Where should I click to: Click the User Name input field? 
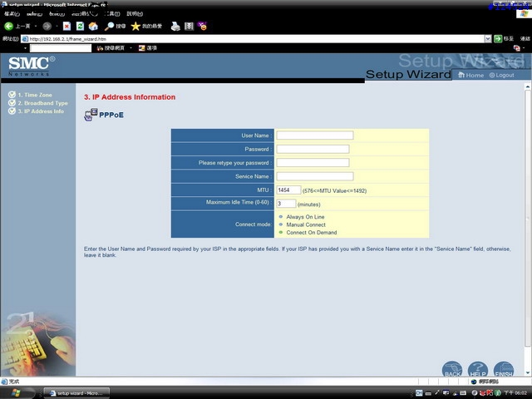[x=315, y=135]
